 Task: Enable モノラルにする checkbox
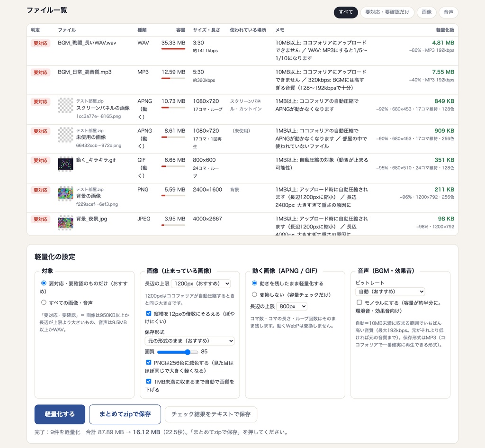359,302
